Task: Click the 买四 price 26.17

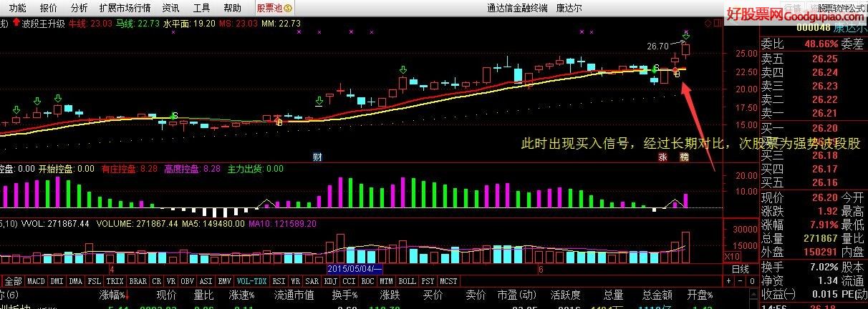Action: point(826,169)
